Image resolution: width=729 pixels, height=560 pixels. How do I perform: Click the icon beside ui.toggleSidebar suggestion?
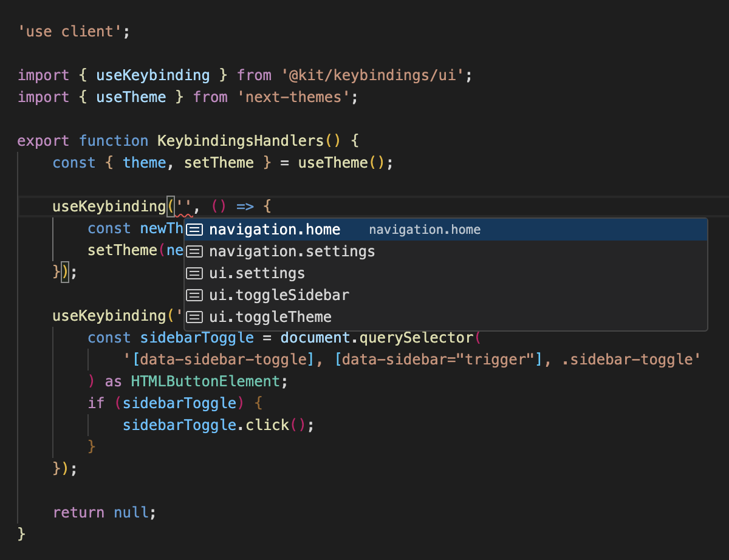click(x=194, y=295)
